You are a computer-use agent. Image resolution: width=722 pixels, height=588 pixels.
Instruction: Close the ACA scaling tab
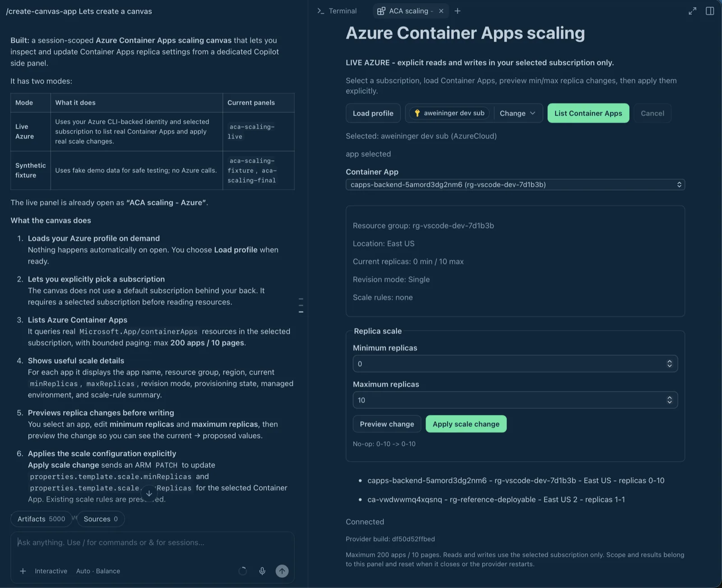pos(441,11)
